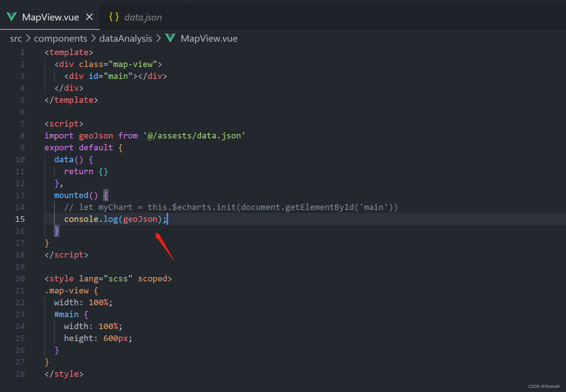Click the Vue icon in breadcrumb
566x392 pixels.
point(170,38)
